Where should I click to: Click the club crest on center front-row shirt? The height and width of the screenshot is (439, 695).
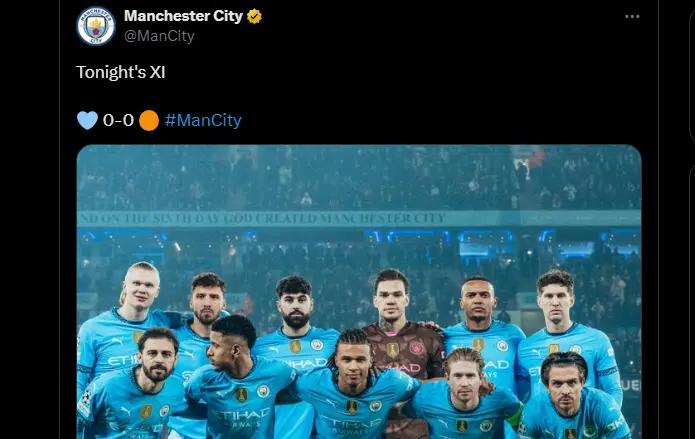tap(375, 406)
